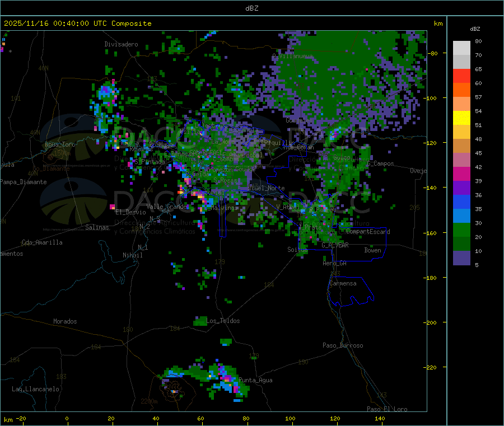
Task: Select the Bowen label on the map
Action: [372, 250]
